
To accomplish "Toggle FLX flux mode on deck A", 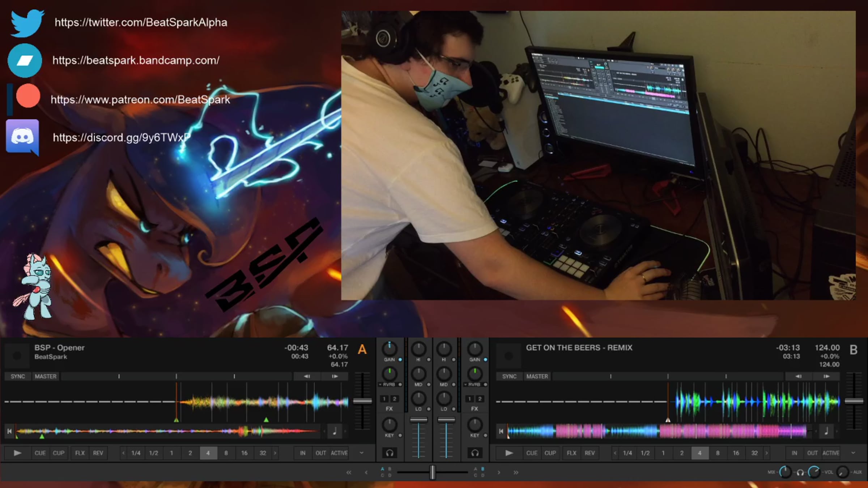I will coord(80,453).
